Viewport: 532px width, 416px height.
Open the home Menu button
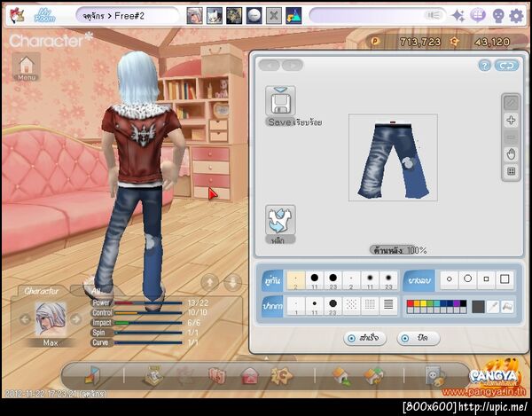point(27,67)
